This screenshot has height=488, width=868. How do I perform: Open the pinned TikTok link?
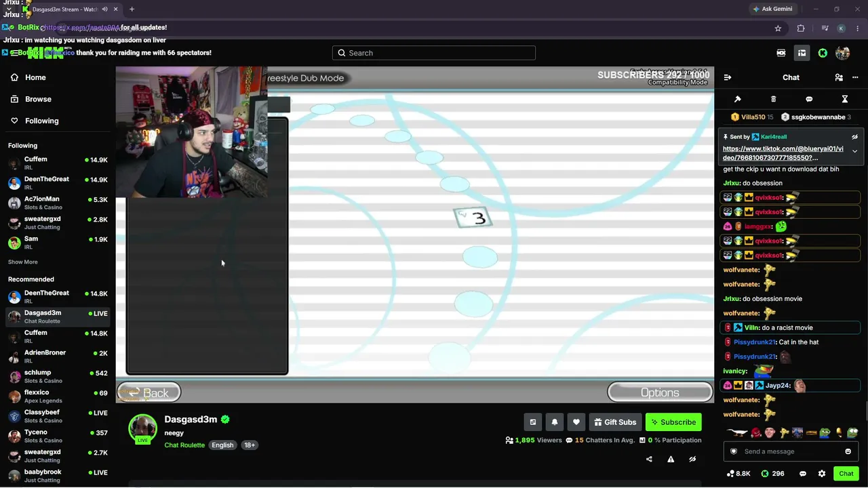[x=783, y=153]
